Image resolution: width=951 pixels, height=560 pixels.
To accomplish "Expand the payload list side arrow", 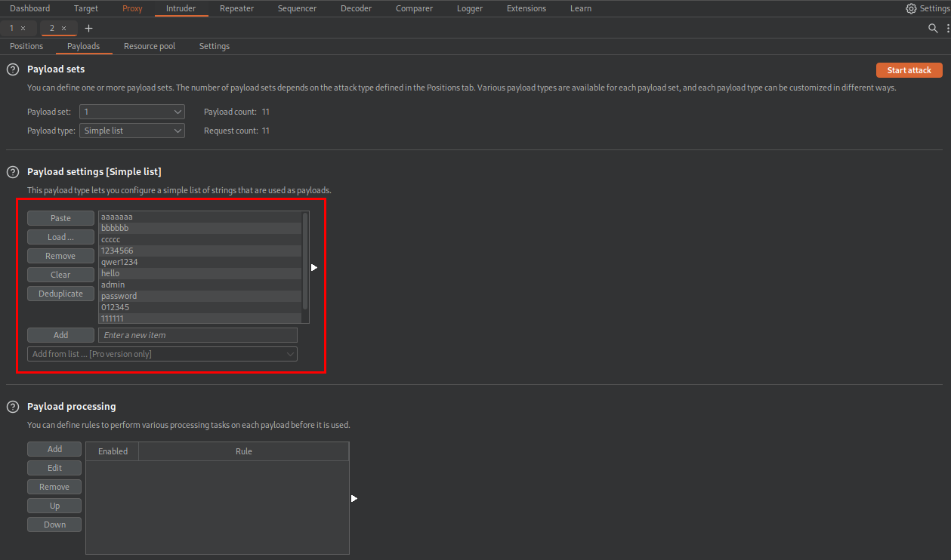I will pyautogui.click(x=313, y=267).
